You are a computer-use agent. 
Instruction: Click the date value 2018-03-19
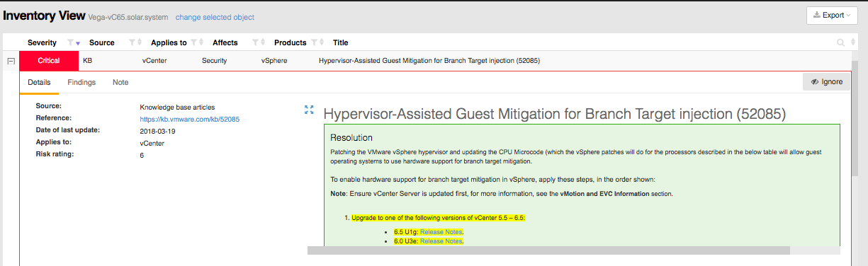coord(158,132)
